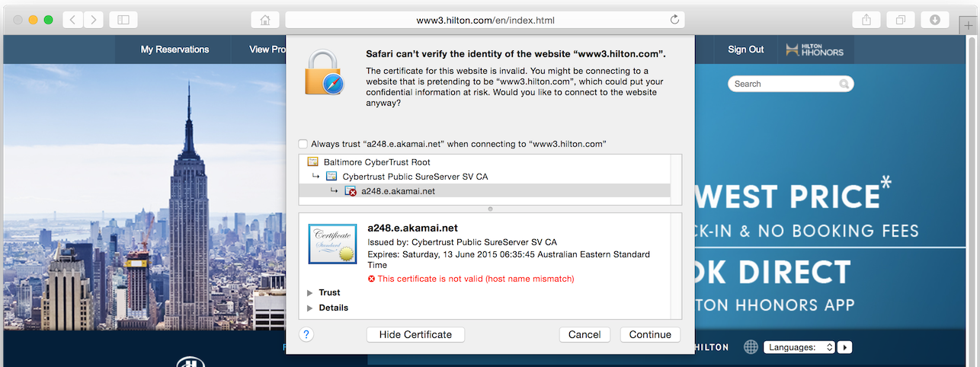980x367 pixels.
Task: Click the Hide Certificate button
Action: (415, 334)
